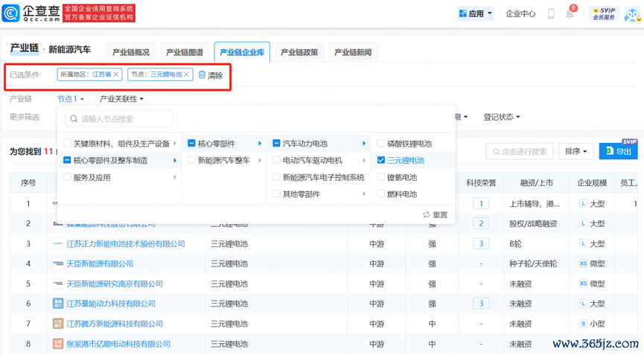This screenshot has width=644, height=355.
Task: Select 产业链企业库 tab
Action: coord(242,52)
